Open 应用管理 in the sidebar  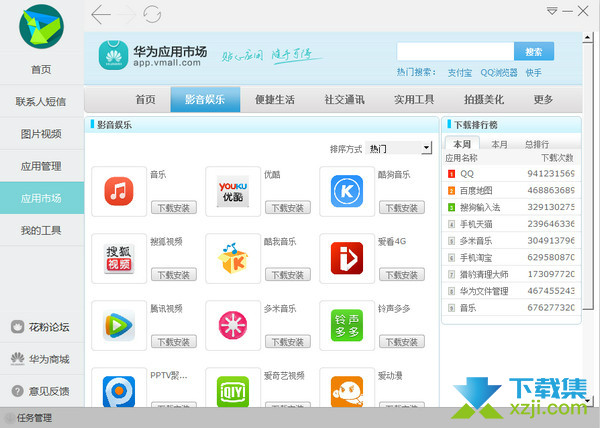[x=41, y=166]
